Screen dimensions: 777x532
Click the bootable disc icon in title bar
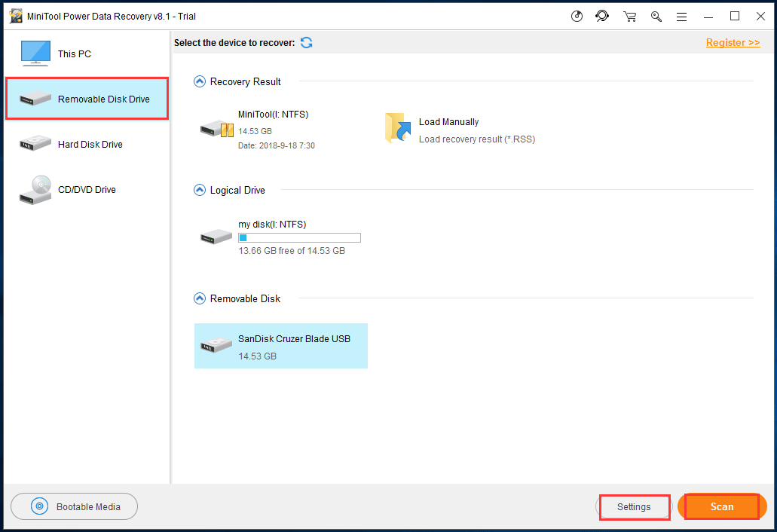(x=577, y=17)
